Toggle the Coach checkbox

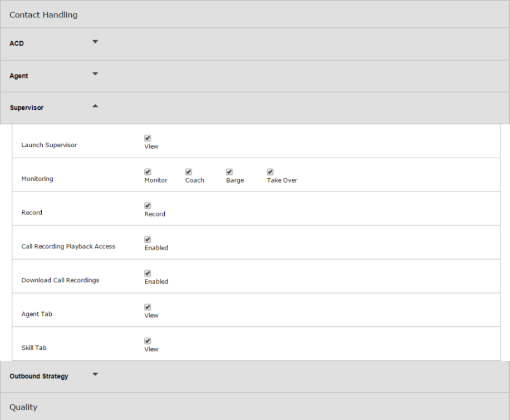coord(188,172)
